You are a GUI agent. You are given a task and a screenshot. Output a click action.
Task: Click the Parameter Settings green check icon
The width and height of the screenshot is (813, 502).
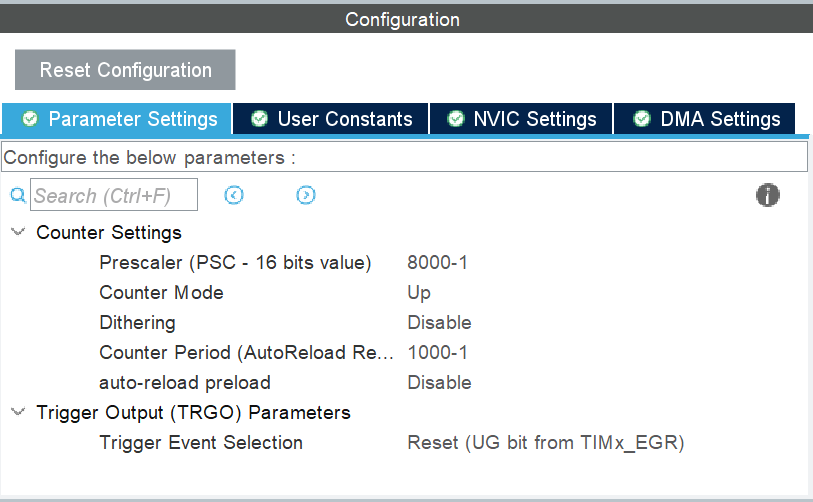(x=30, y=119)
